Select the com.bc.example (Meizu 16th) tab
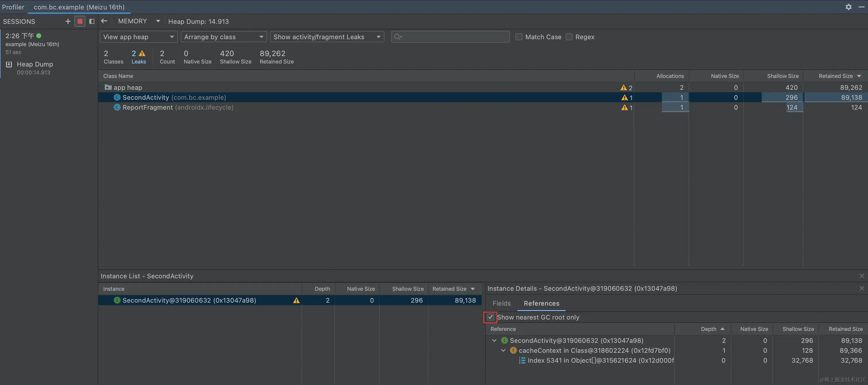Viewport: 868px width, 385px height. tap(79, 7)
